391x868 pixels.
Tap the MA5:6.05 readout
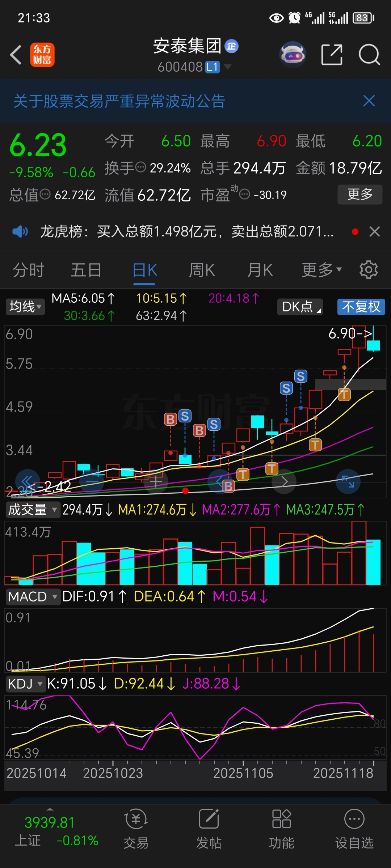[83, 298]
